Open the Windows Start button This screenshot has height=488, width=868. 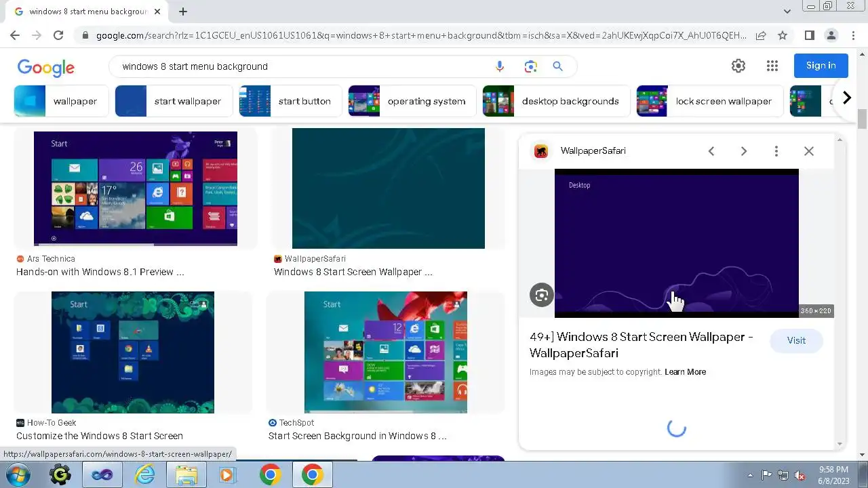pos(20,475)
